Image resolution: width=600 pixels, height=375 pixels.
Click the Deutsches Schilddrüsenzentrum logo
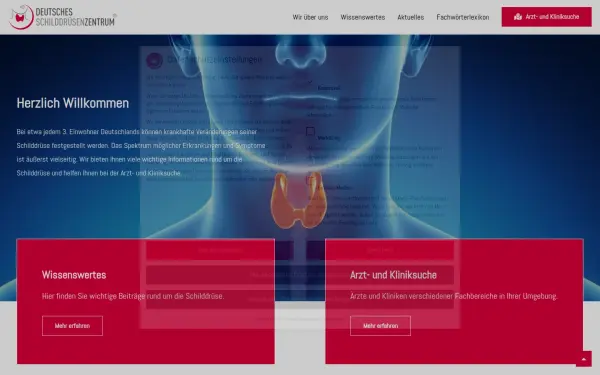(62, 17)
